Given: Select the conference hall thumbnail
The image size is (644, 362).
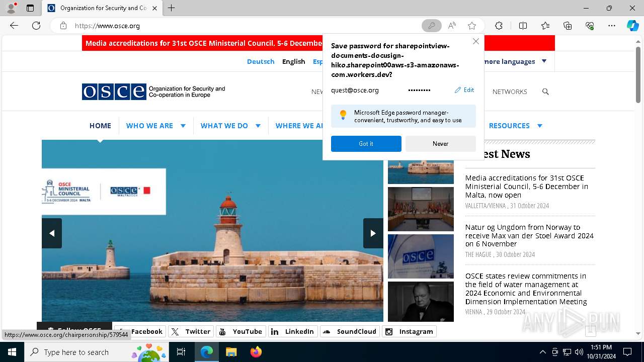Looking at the screenshot, I should (421, 209).
